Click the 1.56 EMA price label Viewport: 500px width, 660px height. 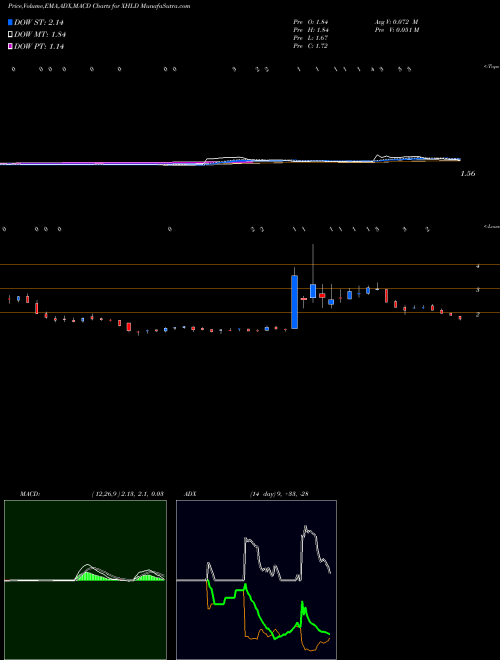pyautogui.click(x=468, y=173)
